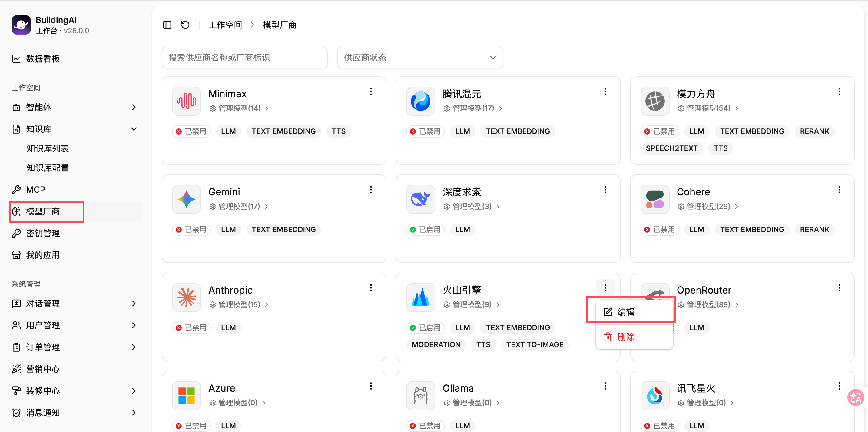
Task: Click the 深度求索 whale logo
Action: click(420, 199)
